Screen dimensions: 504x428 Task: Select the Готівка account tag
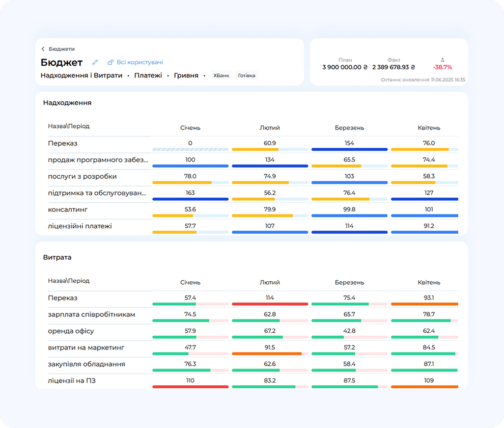point(247,75)
